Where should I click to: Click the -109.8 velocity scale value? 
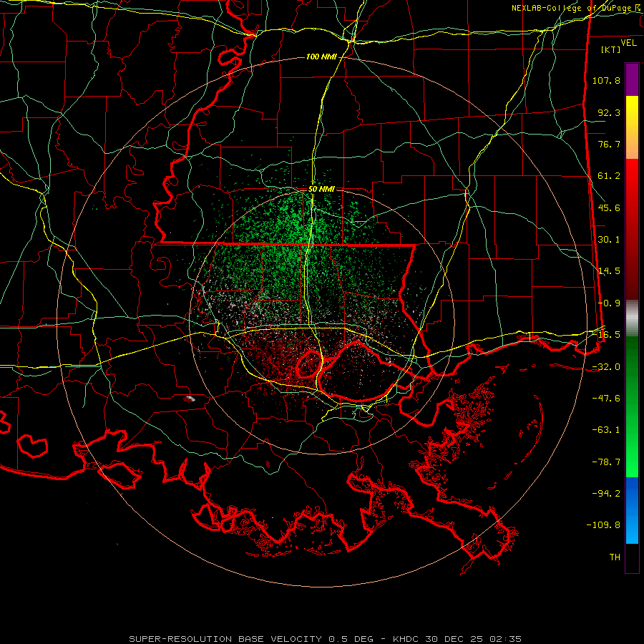(603, 525)
